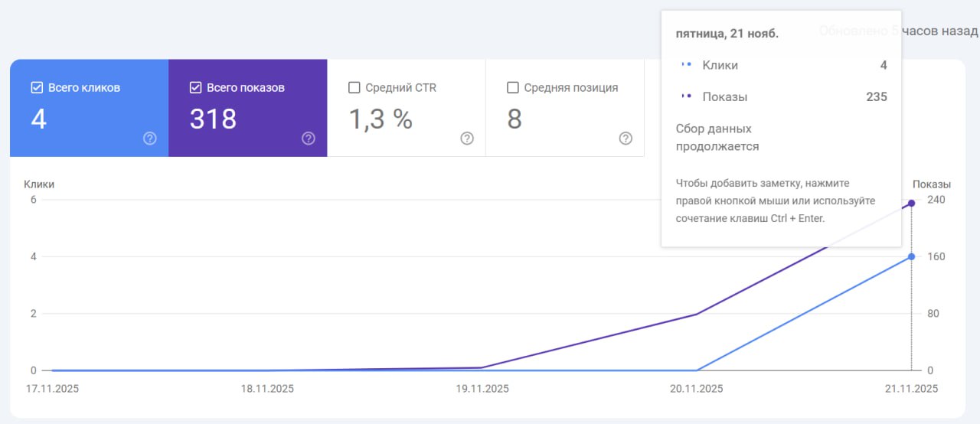Click the 18.11.2025 date axis label
The height and width of the screenshot is (424, 980).
pos(267,389)
